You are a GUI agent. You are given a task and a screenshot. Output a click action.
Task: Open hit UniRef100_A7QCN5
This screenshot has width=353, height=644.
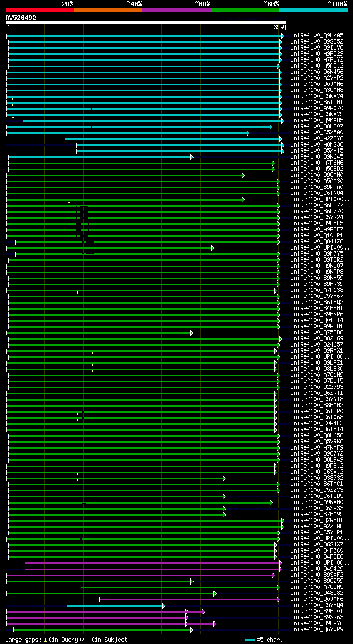point(317,587)
